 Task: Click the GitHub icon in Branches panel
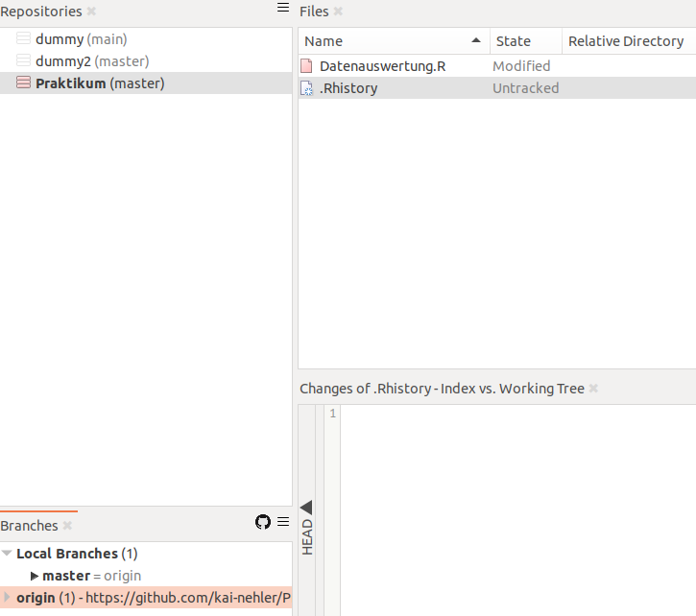click(263, 522)
